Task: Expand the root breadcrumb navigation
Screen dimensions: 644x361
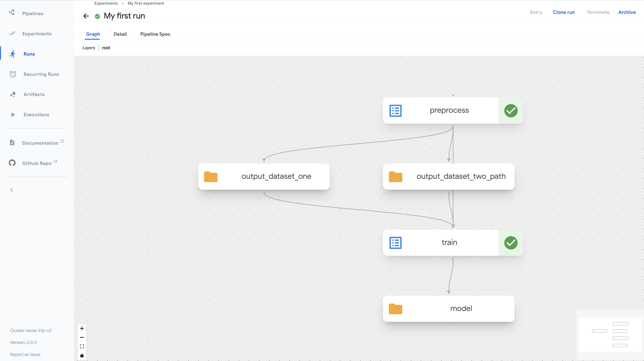Action: (x=105, y=48)
